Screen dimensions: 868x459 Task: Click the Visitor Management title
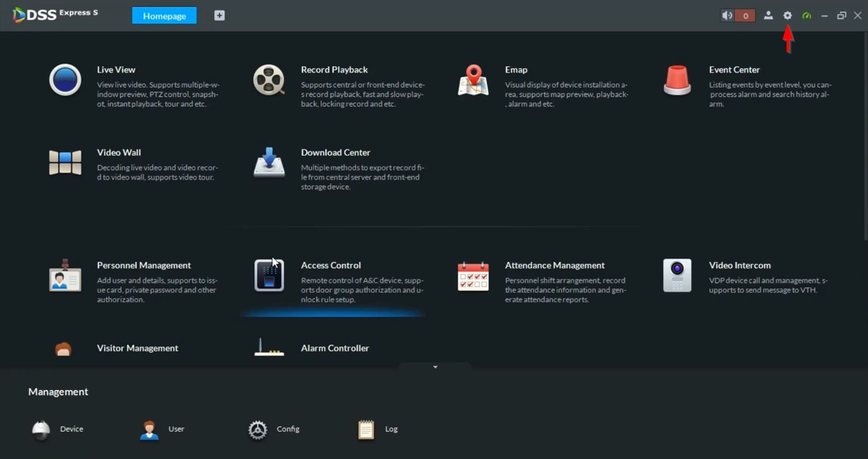coord(137,348)
